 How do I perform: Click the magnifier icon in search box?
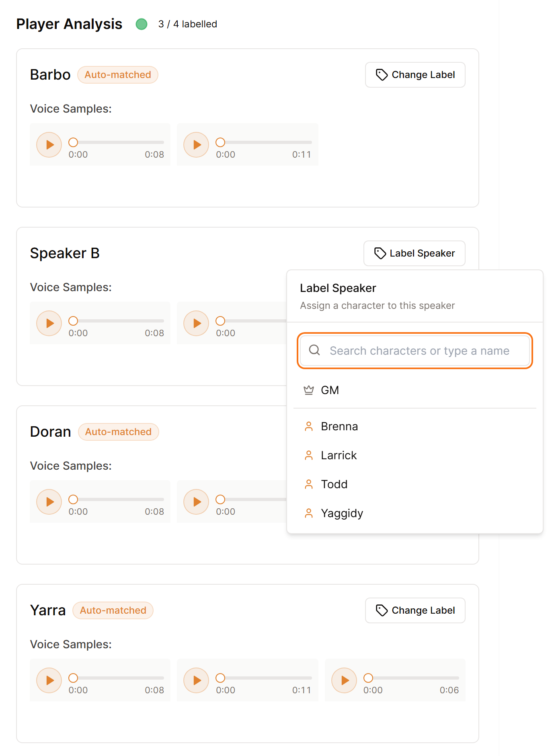[314, 350]
